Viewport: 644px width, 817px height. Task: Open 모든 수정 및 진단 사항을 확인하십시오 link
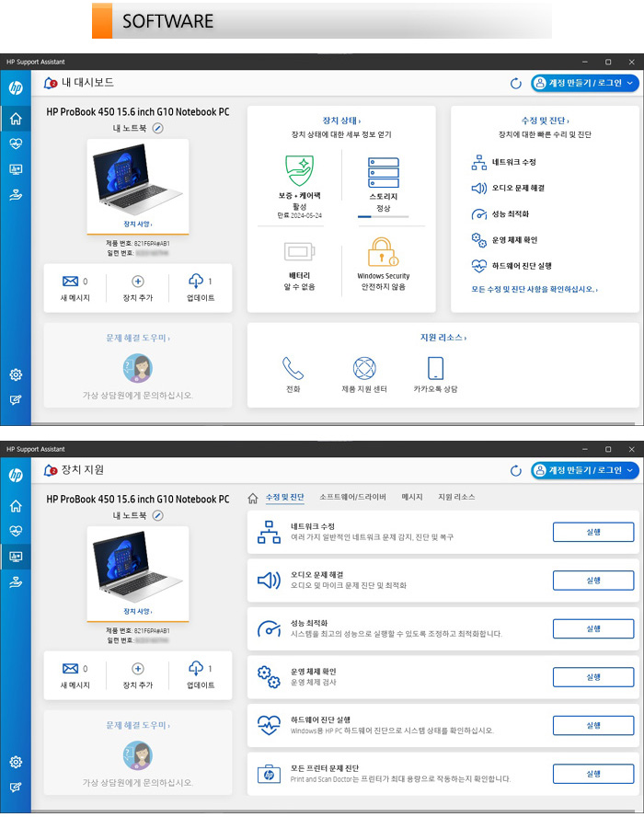[534, 289]
